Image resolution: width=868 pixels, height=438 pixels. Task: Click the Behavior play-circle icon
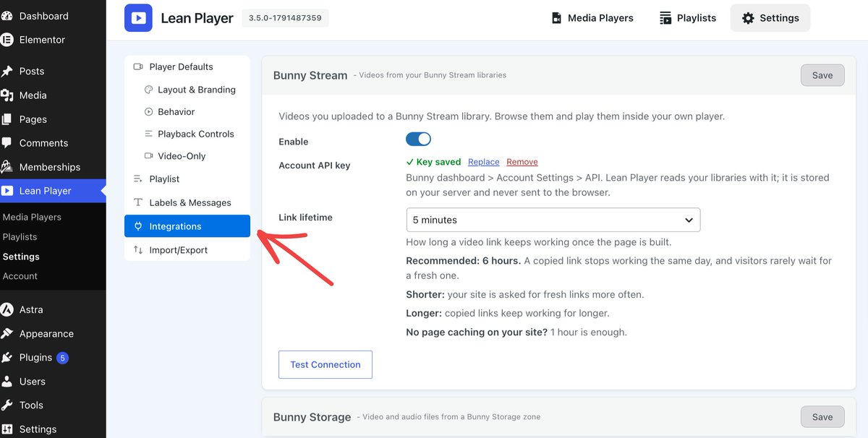click(x=149, y=111)
